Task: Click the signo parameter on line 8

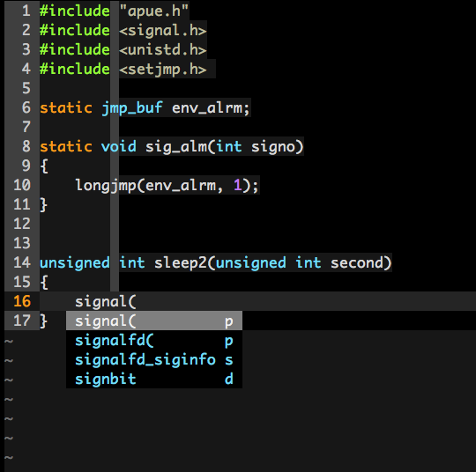Action: click(273, 147)
